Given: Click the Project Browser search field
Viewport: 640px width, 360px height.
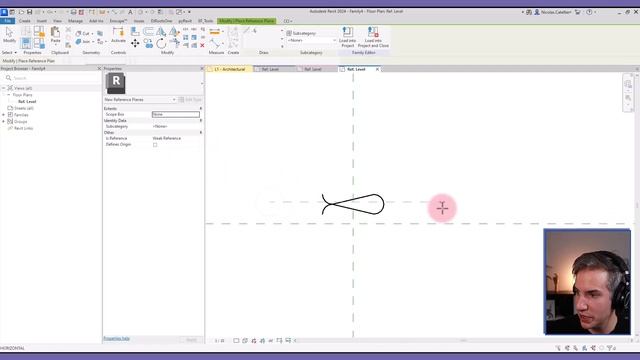Looking at the screenshot, I should (52, 78).
